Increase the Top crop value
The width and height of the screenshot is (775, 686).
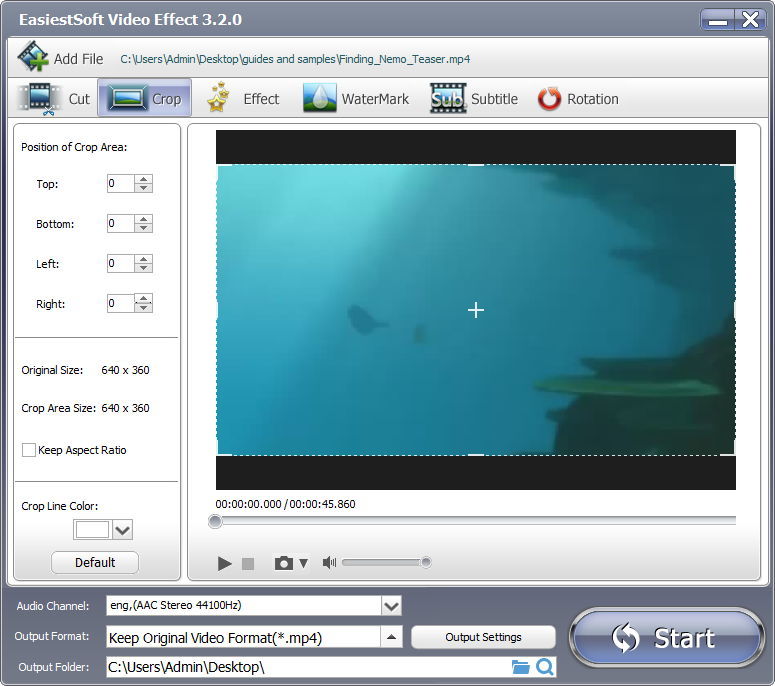point(143,179)
